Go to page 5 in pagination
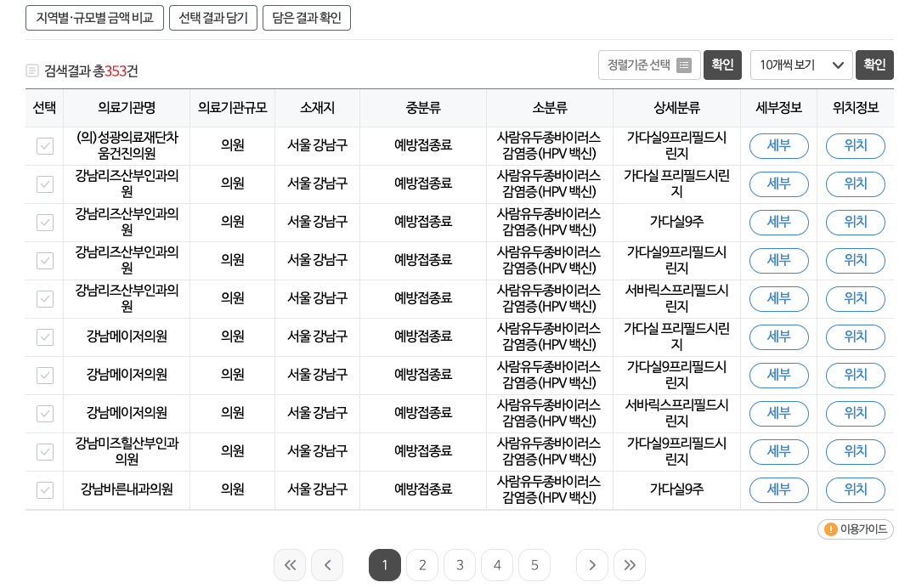Screen dimensions: 916x588 [534, 564]
